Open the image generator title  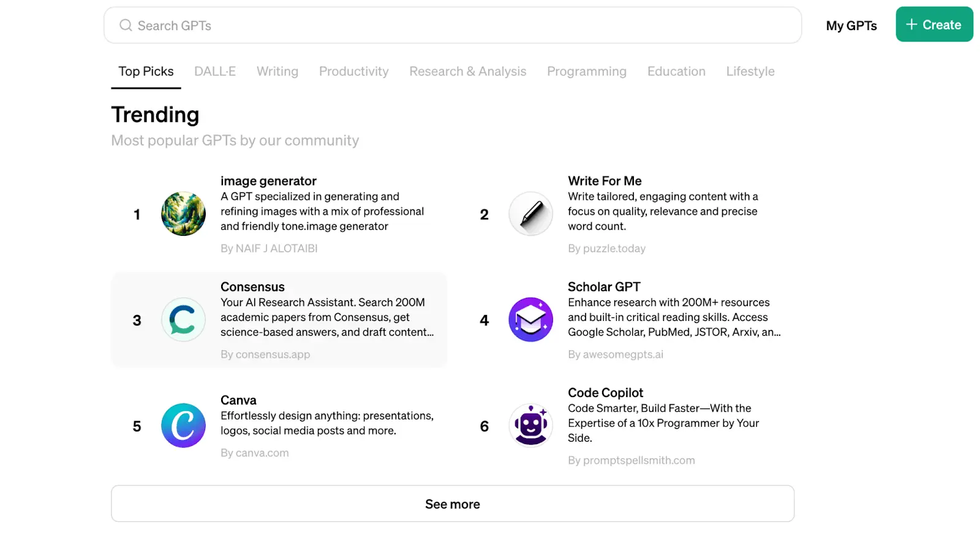(x=268, y=181)
